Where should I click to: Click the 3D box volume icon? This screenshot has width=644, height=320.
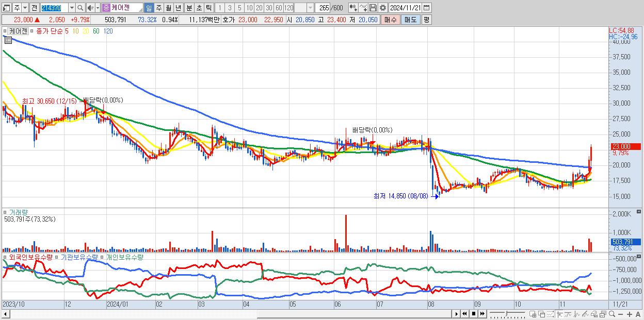[x=594, y=314]
